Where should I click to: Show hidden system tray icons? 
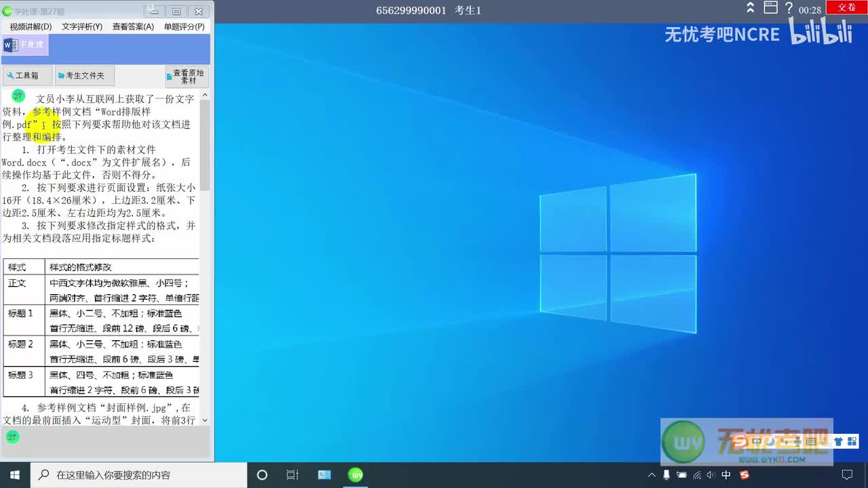pos(652,475)
